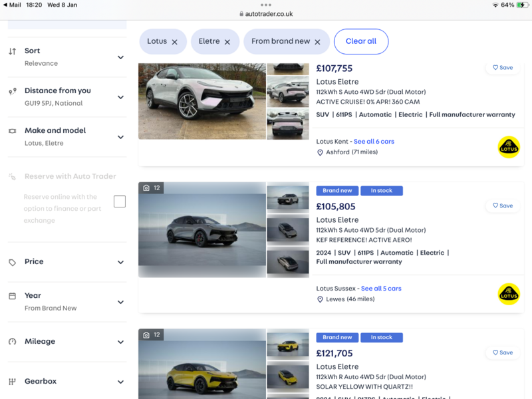Tap the autotrader.co.uk address bar
Image resolution: width=532 pixels, height=399 pixels.
[266, 14]
